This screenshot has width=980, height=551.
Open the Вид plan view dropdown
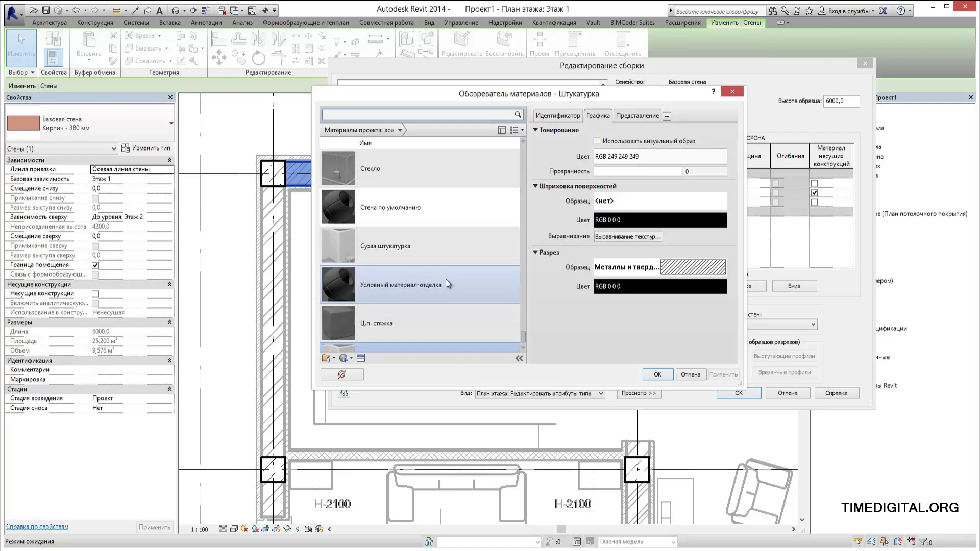click(x=540, y=393)
